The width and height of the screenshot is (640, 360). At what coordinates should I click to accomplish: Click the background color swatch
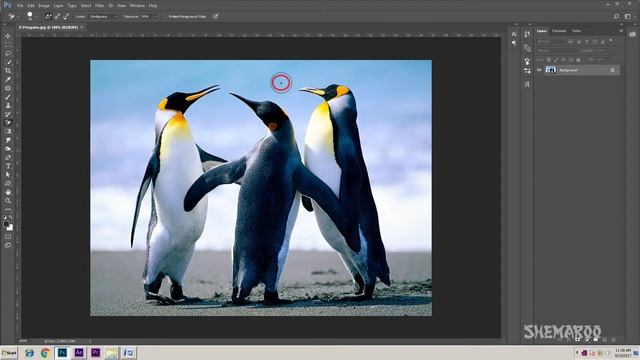[x=10, y=227]
